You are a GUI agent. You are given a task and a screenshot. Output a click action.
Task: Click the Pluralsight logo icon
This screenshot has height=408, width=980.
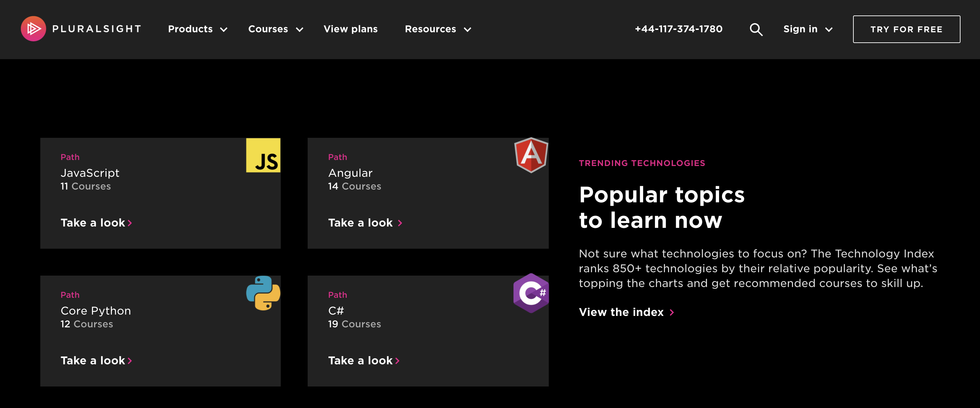click(34, 29)
